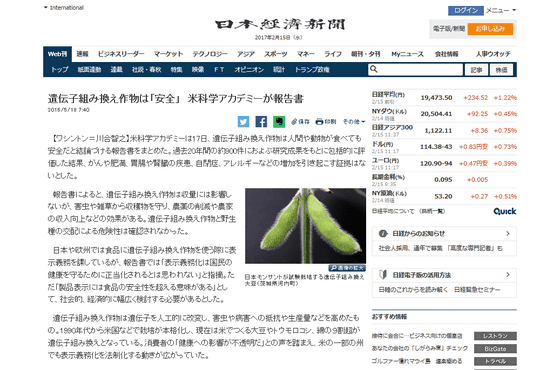Screen dimensions: 560x370
Task: Open 映像 in sub-navigation
Action: [x=198, y=70]
